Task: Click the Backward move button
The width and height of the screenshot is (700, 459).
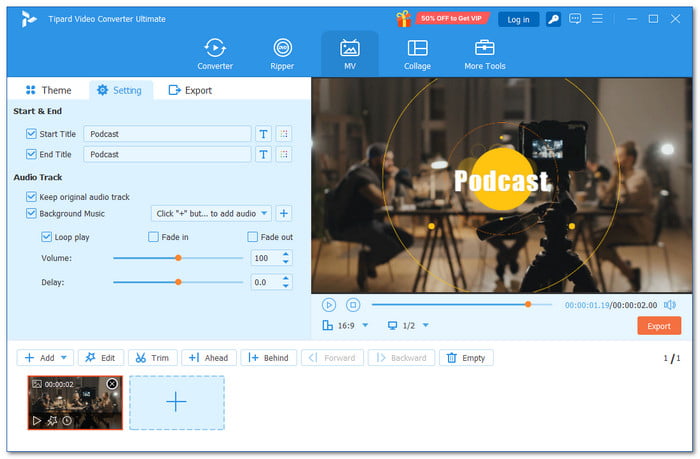Action: click(401, 358)
